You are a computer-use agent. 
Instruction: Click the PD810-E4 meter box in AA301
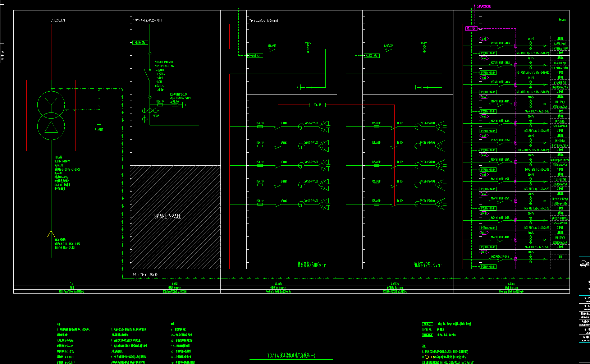pyautogui.click(x=140, y=43)
